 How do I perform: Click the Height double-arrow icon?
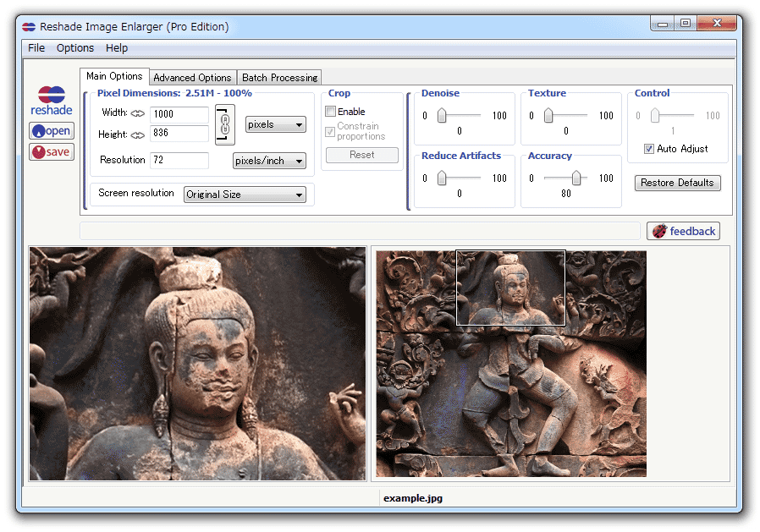pyautogui.click(x=138, y=135)
